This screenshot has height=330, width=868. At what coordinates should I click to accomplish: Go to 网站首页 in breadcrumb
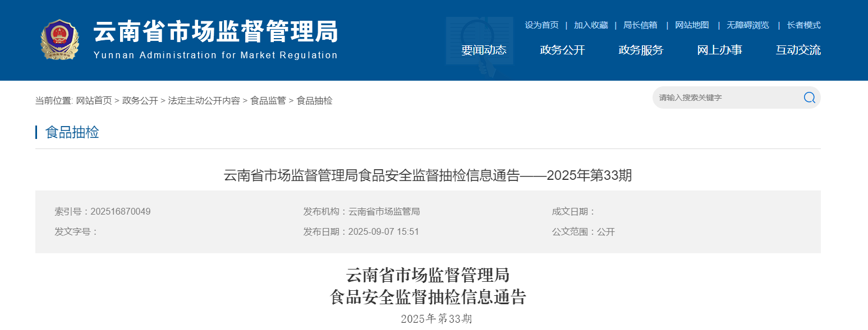pos(94,101)
